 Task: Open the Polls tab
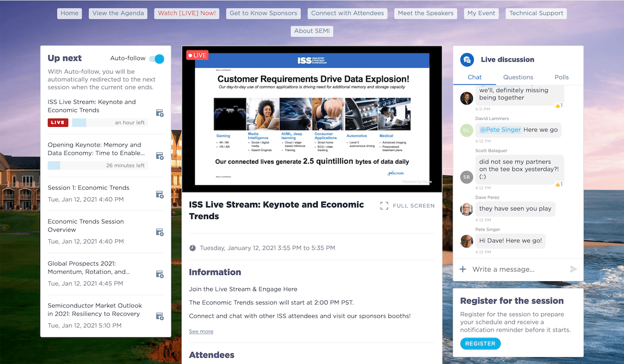click(562, 77)
